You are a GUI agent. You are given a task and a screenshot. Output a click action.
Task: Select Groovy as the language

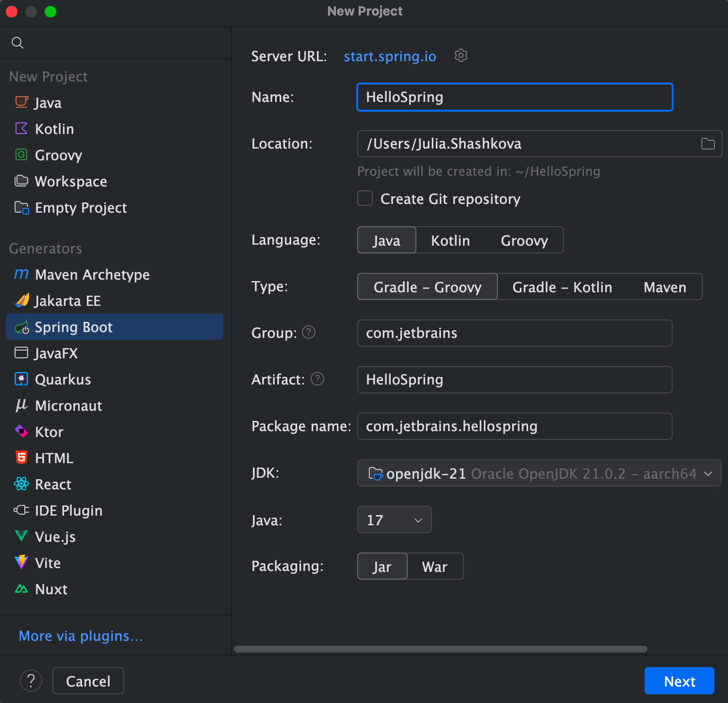point(524,240)
